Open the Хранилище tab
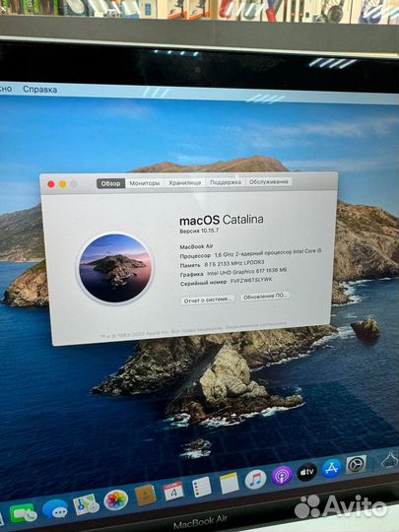 185,182
